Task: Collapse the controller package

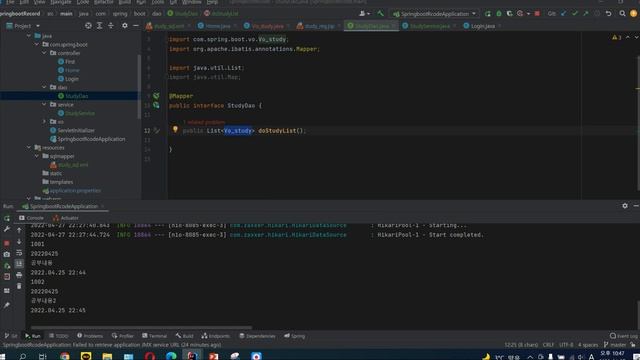Action: tap(44, 53)
